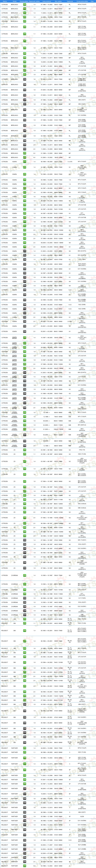This screenshot has height=868, width=96.
Task: Click fuel icon in Xsara Picasso 6FZ (EW7J4) row
Action: click(x=25, y=425)
